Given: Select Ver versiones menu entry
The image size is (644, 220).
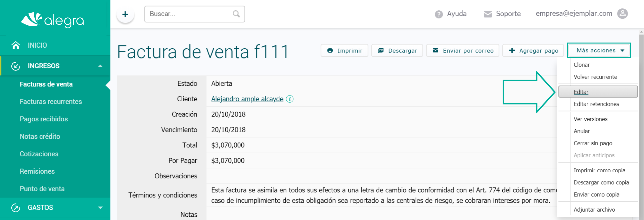Looking at the screenshot, I should coord(590,119).
